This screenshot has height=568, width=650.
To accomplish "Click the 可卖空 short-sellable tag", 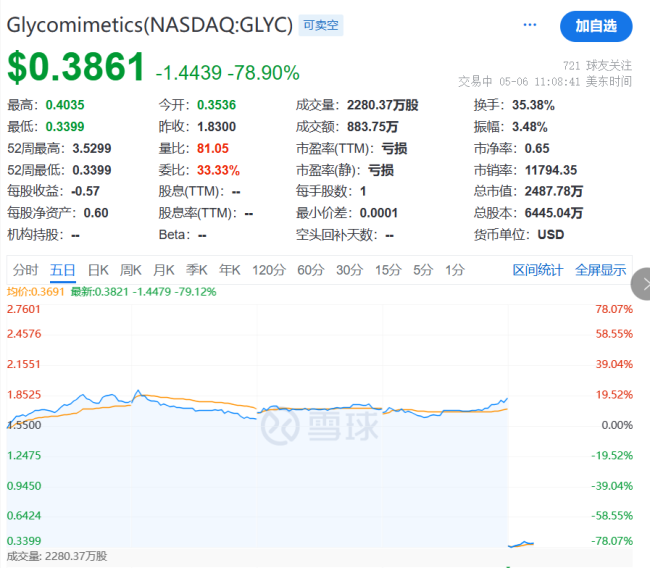I will 320,25.
